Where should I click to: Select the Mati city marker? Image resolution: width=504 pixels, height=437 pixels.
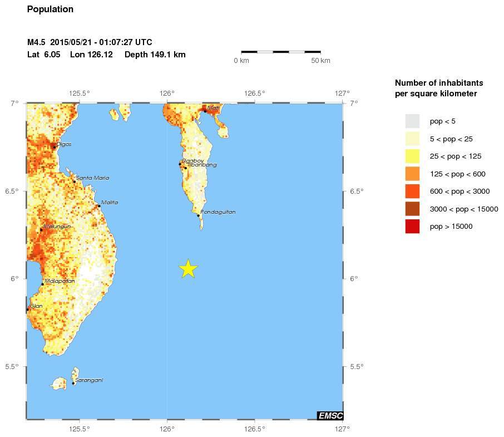tap(205, 111)
